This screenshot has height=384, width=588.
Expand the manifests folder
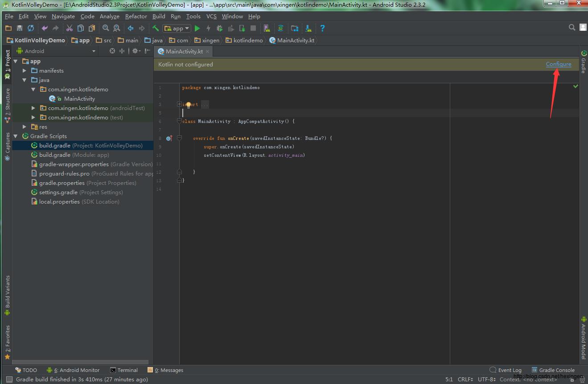(25, 71)
